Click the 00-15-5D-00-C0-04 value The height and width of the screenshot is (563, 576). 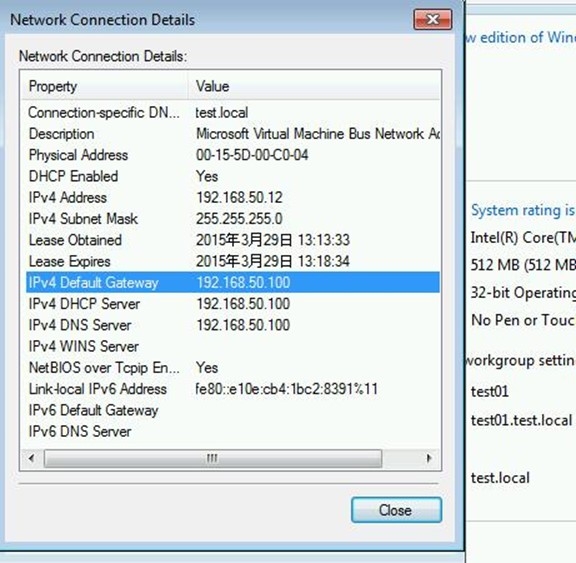pos(252,155)
